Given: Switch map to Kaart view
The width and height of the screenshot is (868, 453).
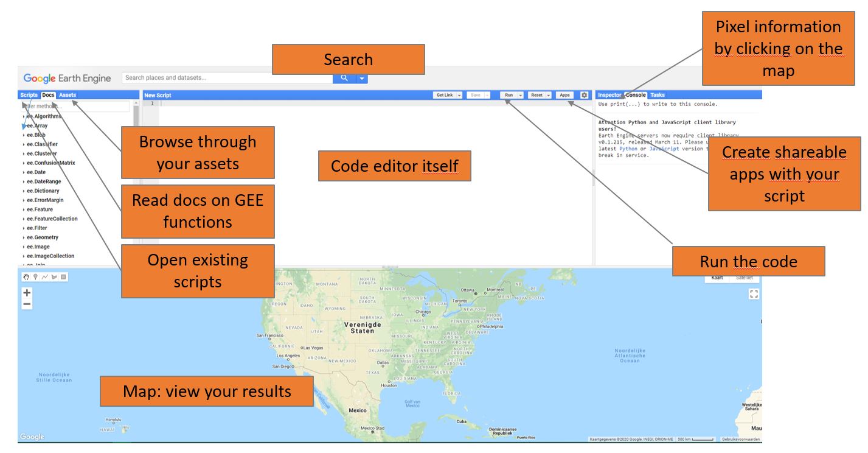Looking at the screenshot, I should pyautogui.click(x=718, y=278).
